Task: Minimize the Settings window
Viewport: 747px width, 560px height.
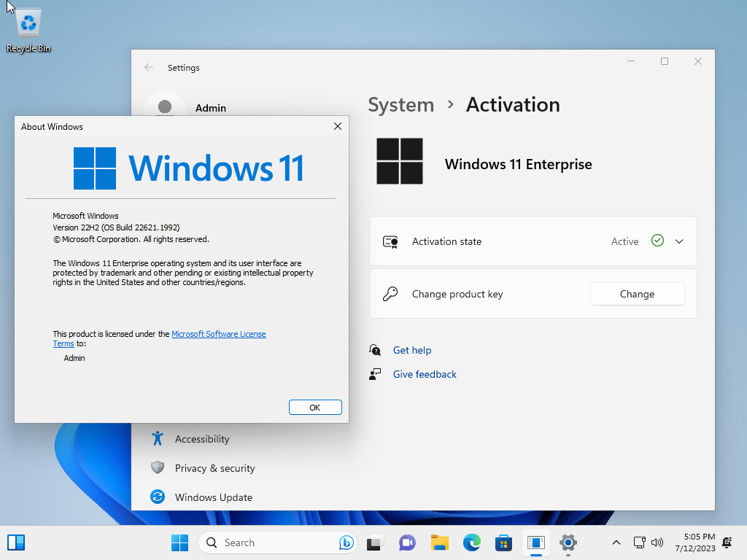Action: [x=631, y=61]
